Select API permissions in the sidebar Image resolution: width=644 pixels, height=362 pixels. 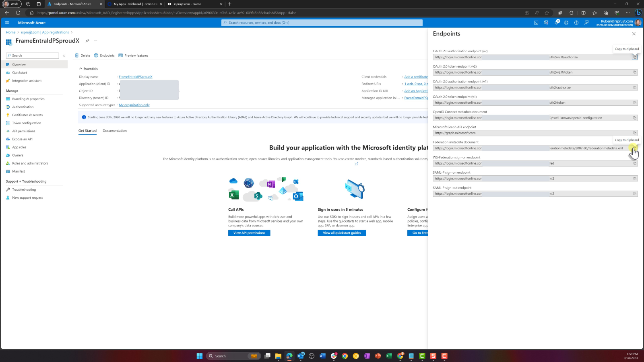tap(23, 131)
